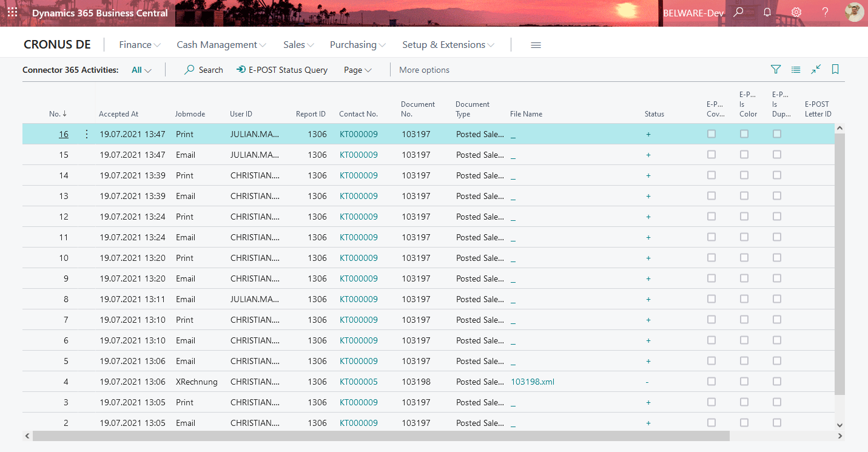Image resolution: width=868 pixels, height=452 pixels.
Task: Open the app launcher waffle icon
Action: click(x=12, y=12)
